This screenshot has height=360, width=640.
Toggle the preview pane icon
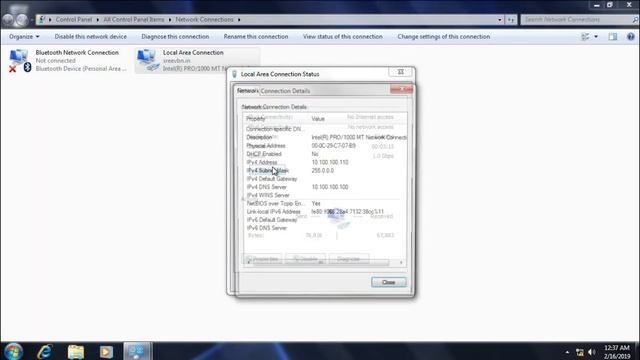coord(613,37)
